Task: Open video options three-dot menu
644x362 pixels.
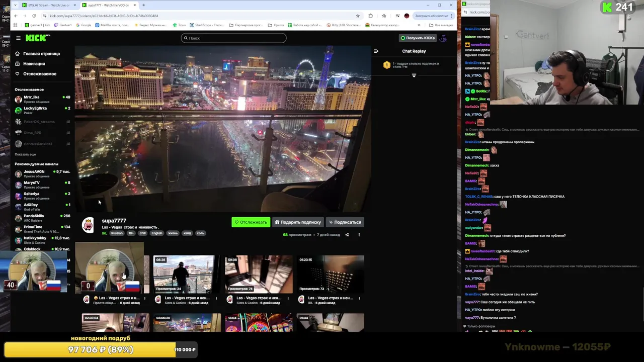Action: pos(359,235)
